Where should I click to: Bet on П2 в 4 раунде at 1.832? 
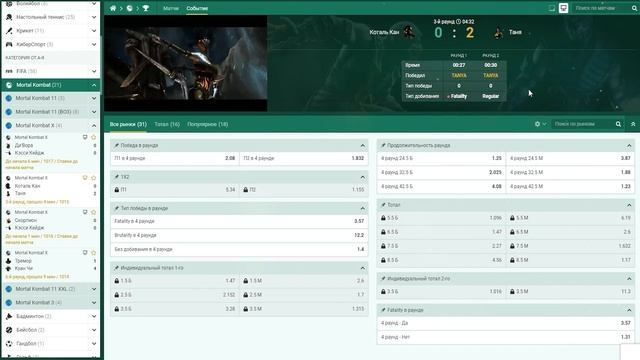click(304, 158)
